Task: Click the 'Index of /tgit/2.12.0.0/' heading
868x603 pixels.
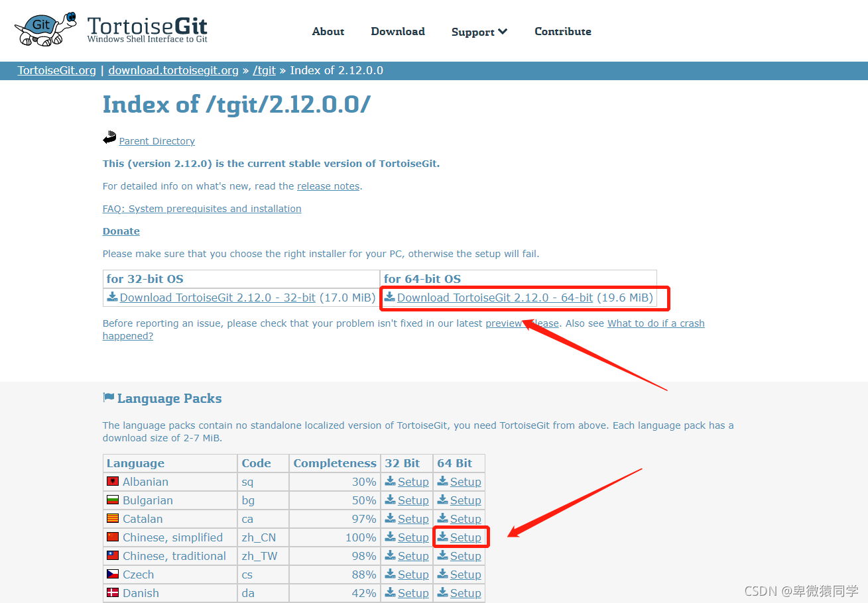Action: 237,104
